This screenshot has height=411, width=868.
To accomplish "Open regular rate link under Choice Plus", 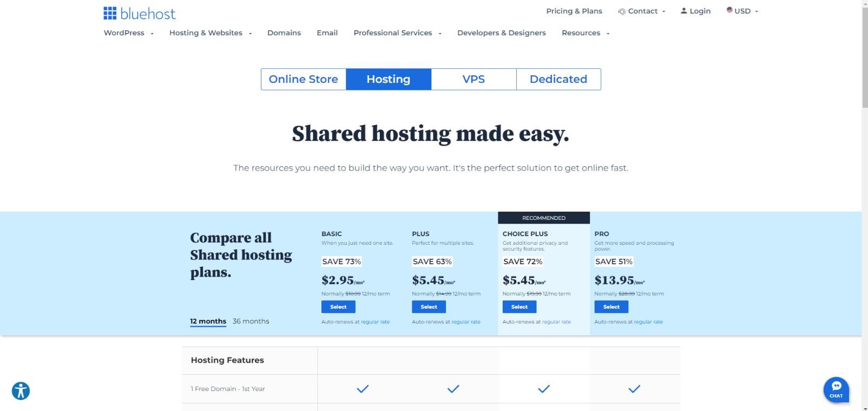I will [556, 322].
